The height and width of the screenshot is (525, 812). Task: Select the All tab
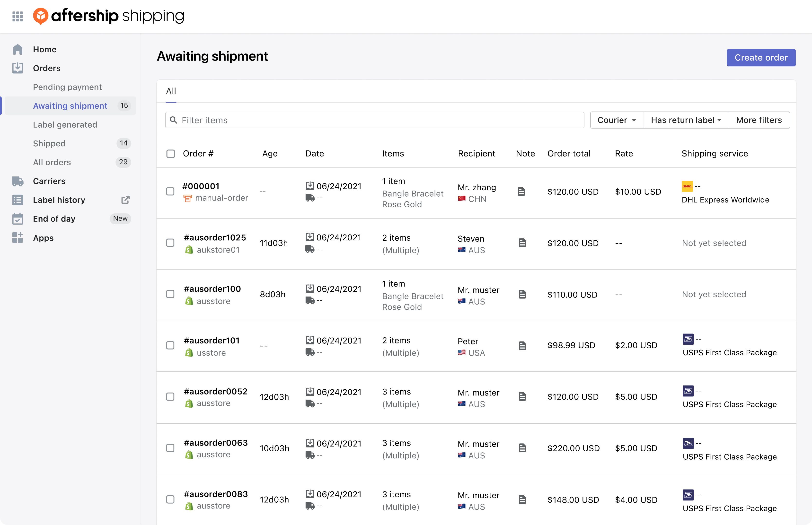(x=171, y=91)
